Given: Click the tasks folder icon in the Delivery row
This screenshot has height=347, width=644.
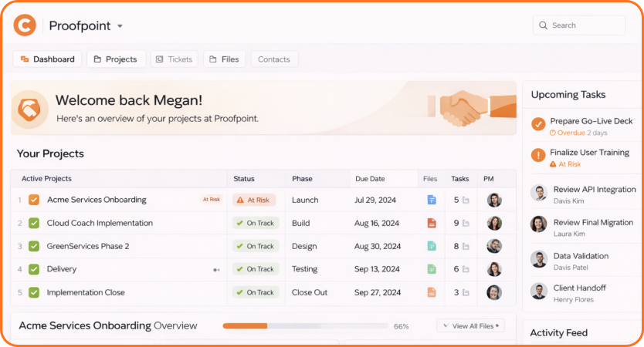Looking at the screenshot, I should pos(466,269).
